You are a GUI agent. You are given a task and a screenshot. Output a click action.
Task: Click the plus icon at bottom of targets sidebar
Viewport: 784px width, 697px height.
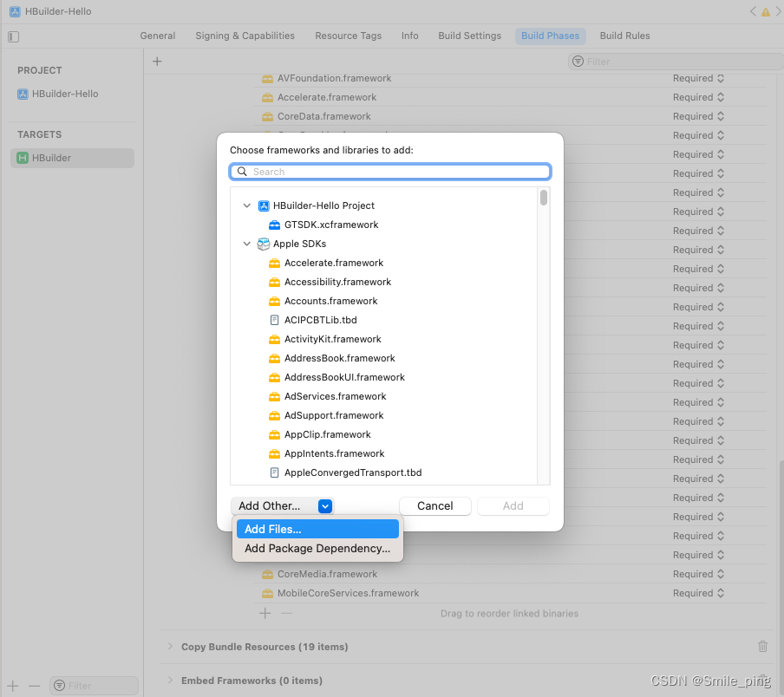13,686
